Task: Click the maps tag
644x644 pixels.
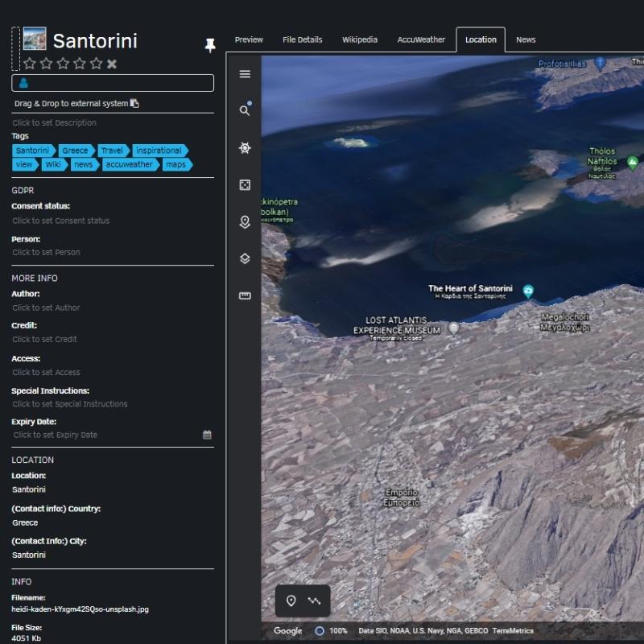Action: point(177,164)
